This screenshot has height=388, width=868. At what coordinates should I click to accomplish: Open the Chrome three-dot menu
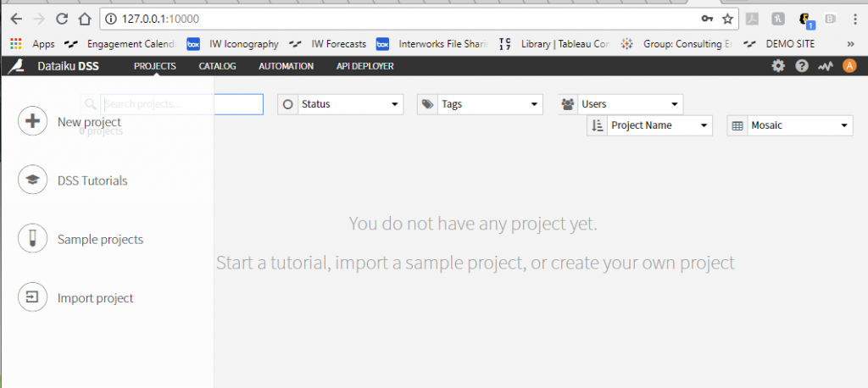[x=855, y=19]
